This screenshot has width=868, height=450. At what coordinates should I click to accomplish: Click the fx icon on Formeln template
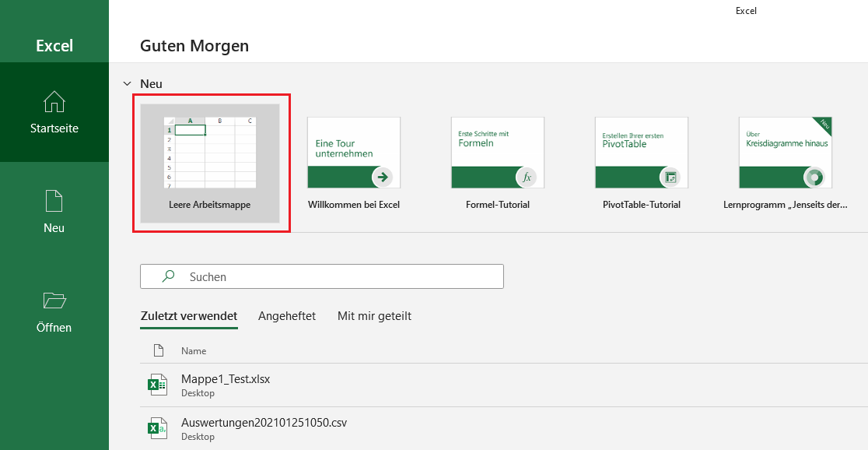point(526,178)
